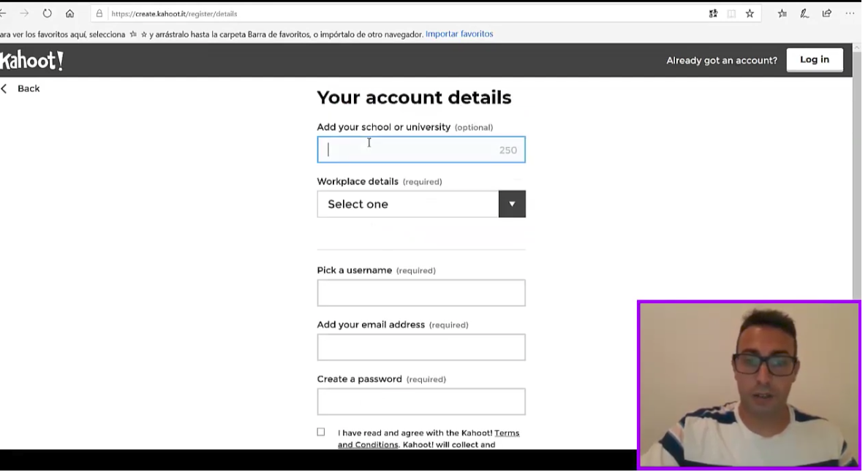Check the agree with Terms checkbox

321,432
